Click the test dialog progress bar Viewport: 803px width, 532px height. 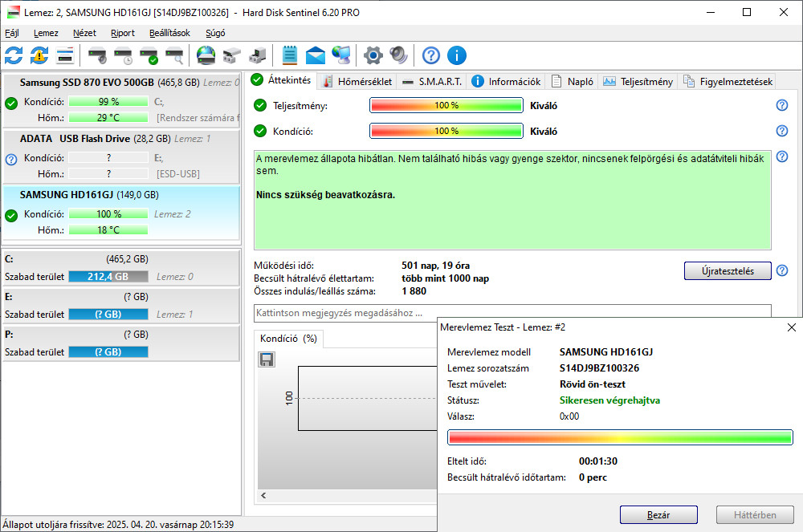click(620, 437)
